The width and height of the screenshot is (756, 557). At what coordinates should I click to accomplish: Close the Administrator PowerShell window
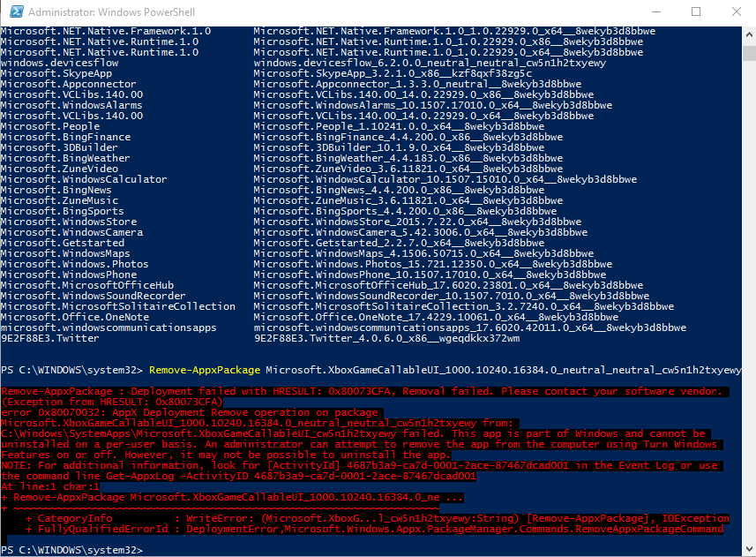click(x=737, y=11)
